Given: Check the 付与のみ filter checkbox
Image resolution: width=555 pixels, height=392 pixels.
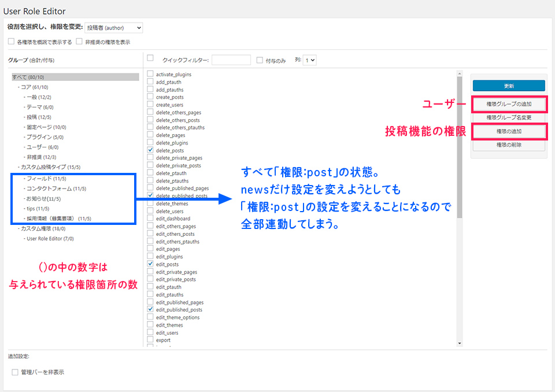Looking at the screenshot, I should coord(260,60).
